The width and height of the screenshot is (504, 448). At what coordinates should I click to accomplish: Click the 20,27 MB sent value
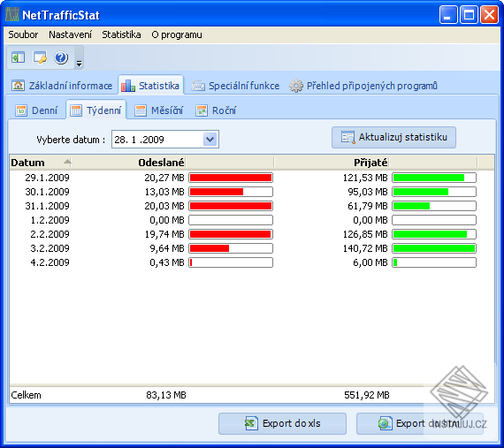coord(164,178)
